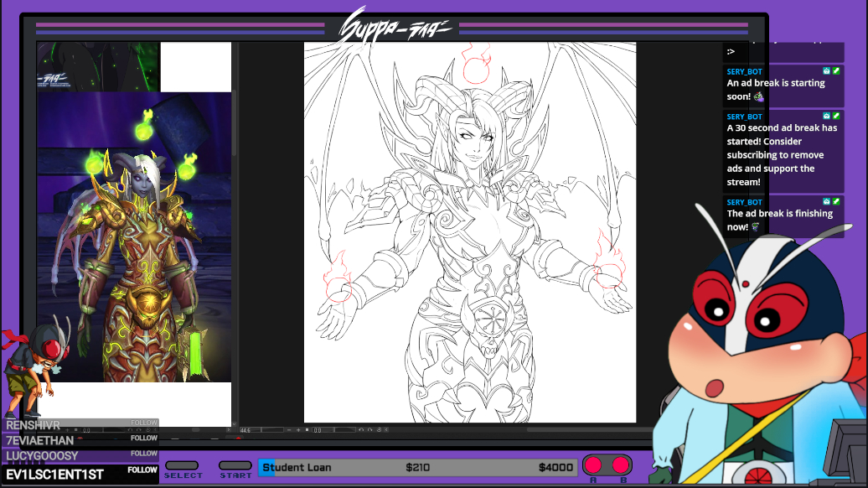Click the green badge on second SERY_BOT message
This screenshot has height=488, width=868.
835,116
